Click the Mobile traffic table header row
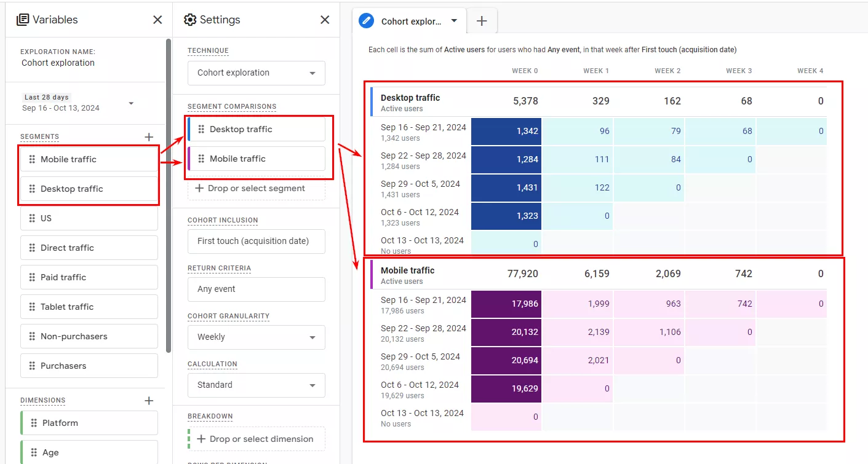Screen dimensions: 868x464 pyautogui.click(x=599, y=274)
